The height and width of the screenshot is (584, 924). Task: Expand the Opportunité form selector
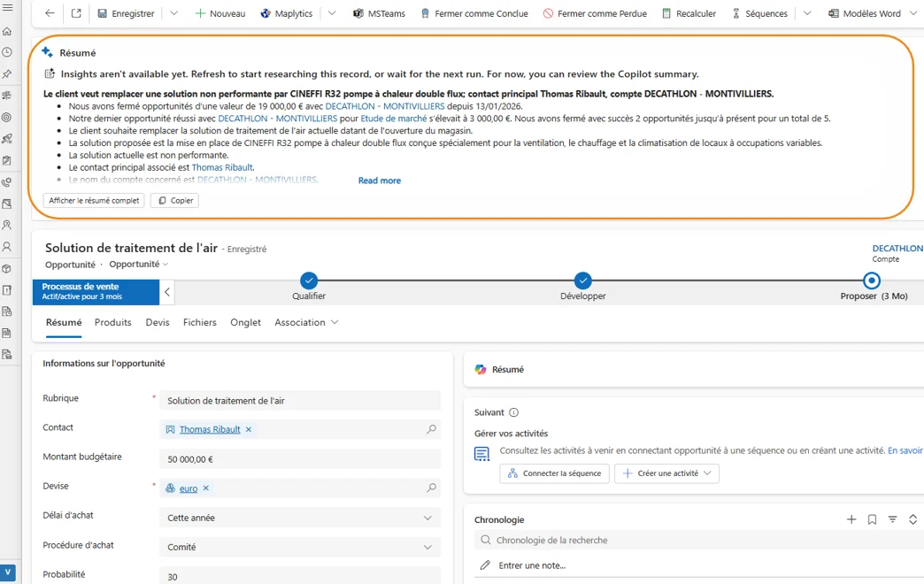[138, 264]
